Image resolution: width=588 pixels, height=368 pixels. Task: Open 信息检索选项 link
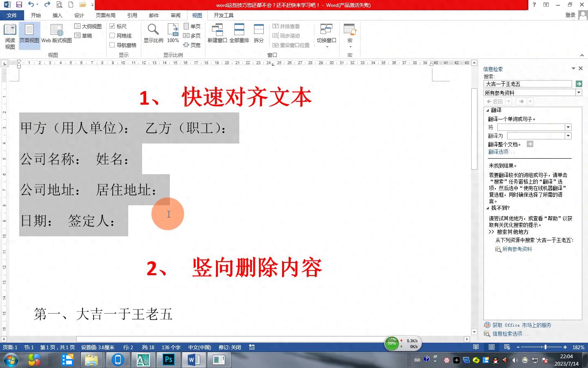pos(510,334)
